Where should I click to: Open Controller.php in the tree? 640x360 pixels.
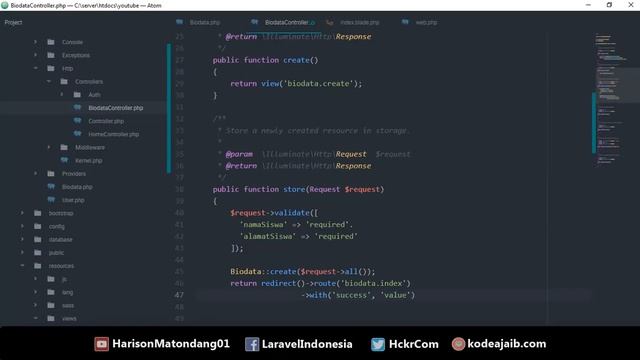tap(106, 121)
